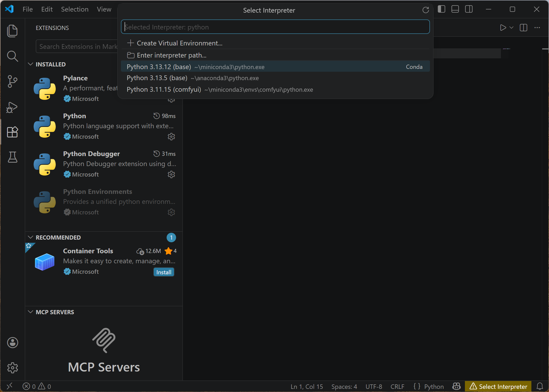The width and height of the screenshot is (549, 392).
Task: Click the Pylance Microsoft verified publisher
Action: coord(81,99)
